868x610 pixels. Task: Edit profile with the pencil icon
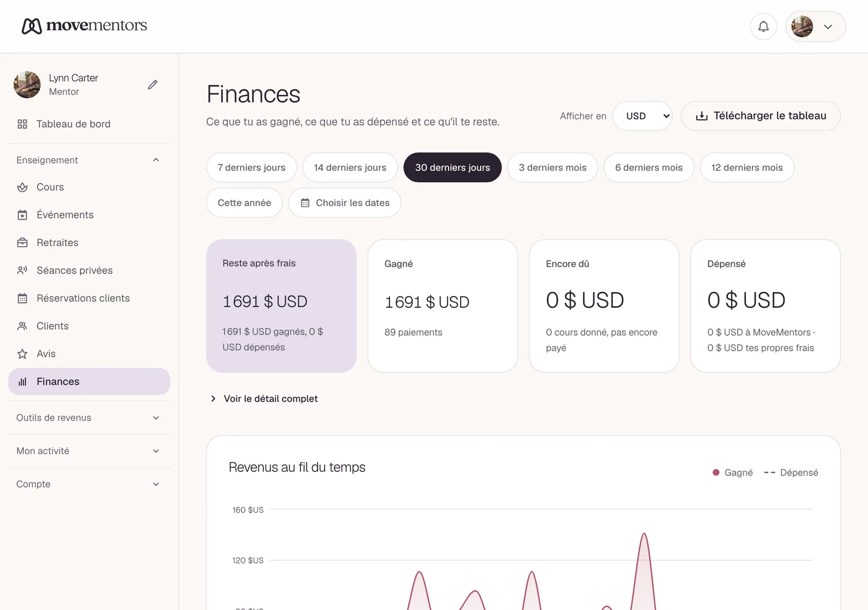coord(153,85)
